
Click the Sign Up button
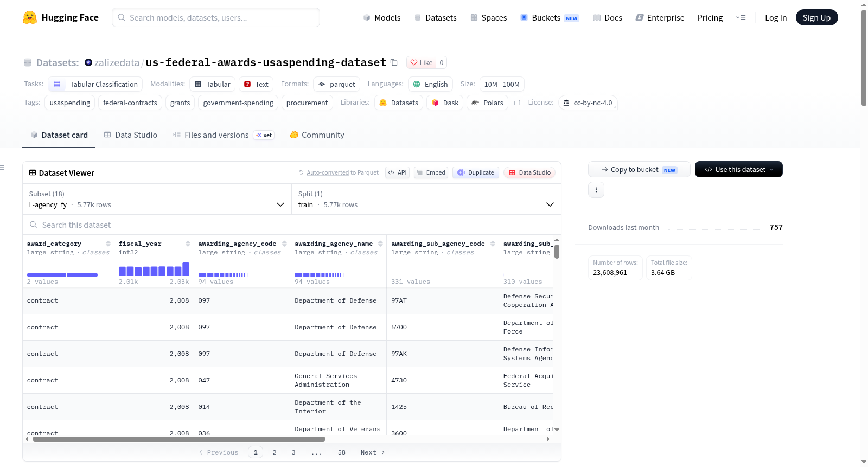pos(816,17)
